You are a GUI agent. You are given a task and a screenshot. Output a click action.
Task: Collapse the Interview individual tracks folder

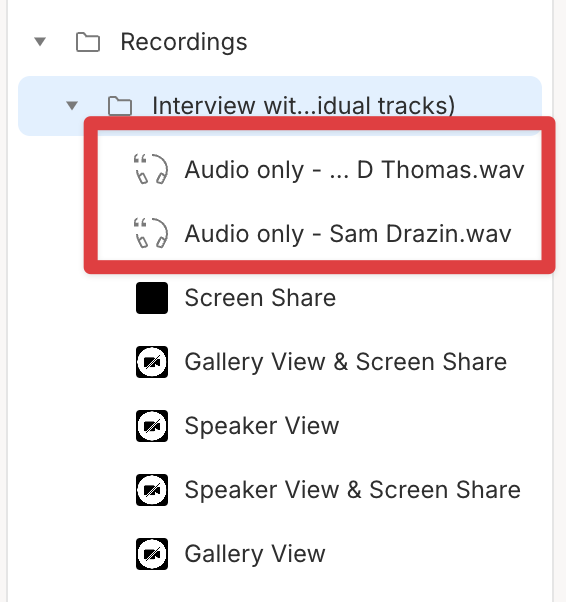(x=72, y=105)
